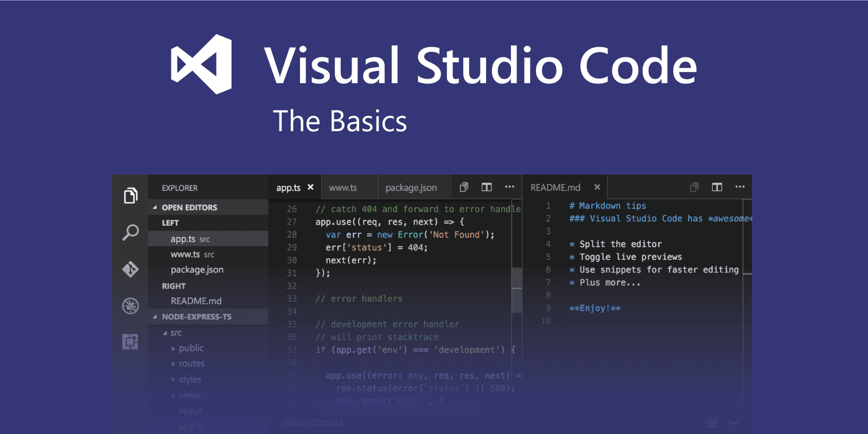The image size is (868, 434).
Task: Click the EXPLORER panel title
Action: [x=180, y=188]
